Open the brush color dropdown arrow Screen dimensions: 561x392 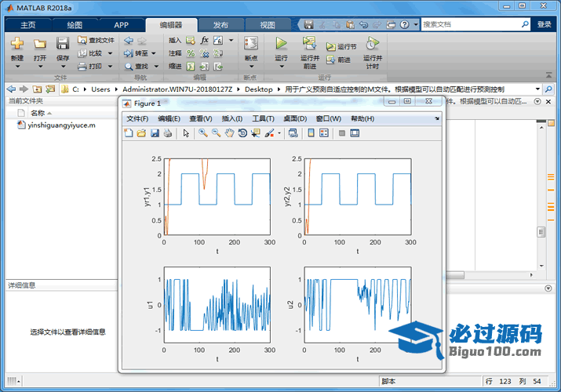pos(279,133)
